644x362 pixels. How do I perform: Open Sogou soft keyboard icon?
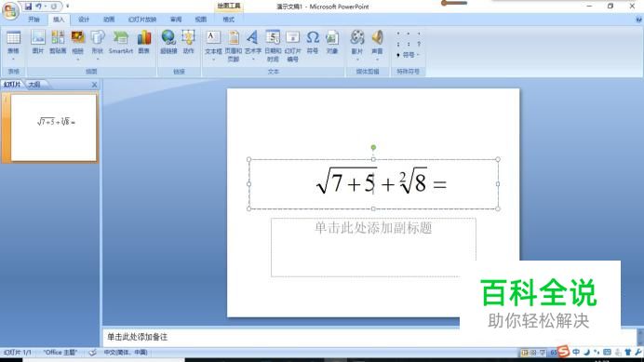607,352
